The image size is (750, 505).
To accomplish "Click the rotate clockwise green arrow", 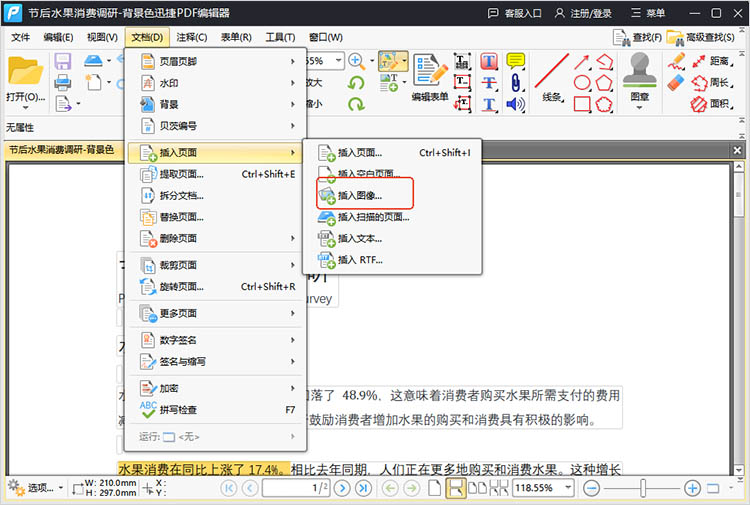I will [x=356, y=104].
